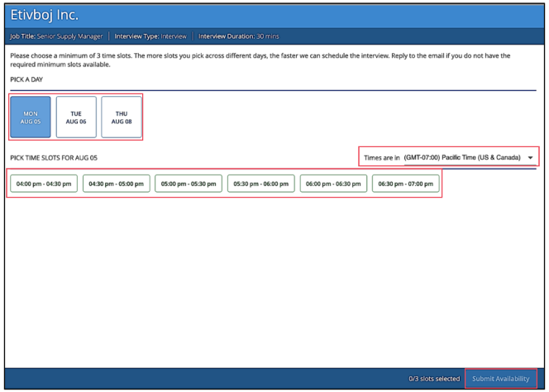
Task: Pick the 06:00 pm - 06:30 pm slot
Action: click(x=333, y=184)
